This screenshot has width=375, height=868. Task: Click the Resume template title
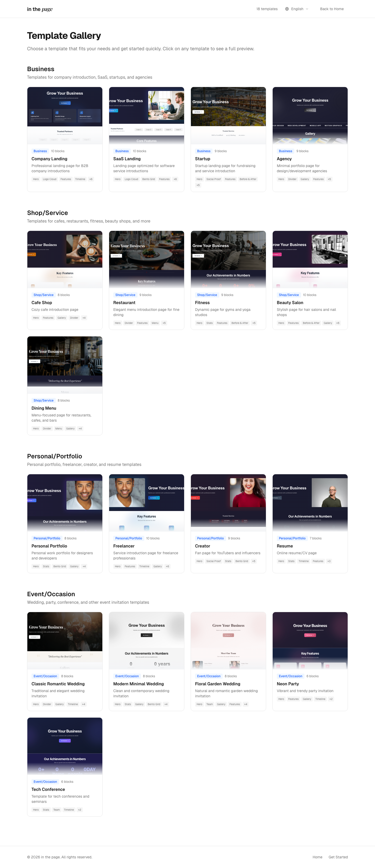point(285,546)
